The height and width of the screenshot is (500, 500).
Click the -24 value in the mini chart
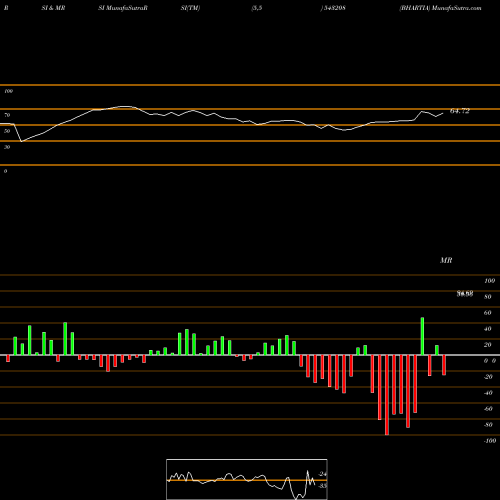coord(322,474)
